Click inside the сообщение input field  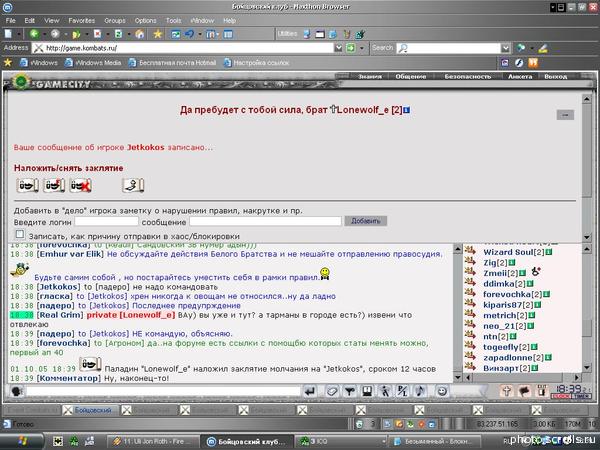click(x=265, y=221)
